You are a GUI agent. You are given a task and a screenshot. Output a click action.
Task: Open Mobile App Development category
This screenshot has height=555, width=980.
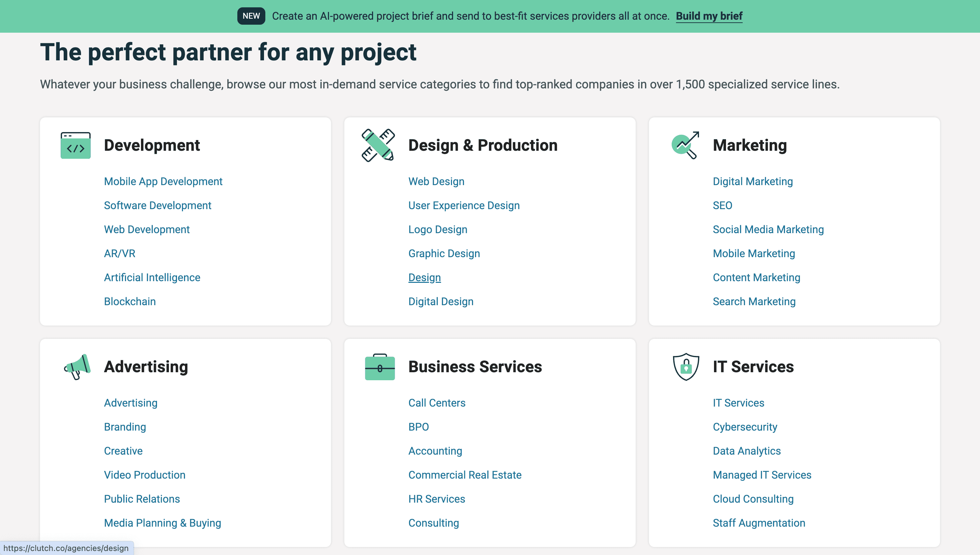pos(163,181)
